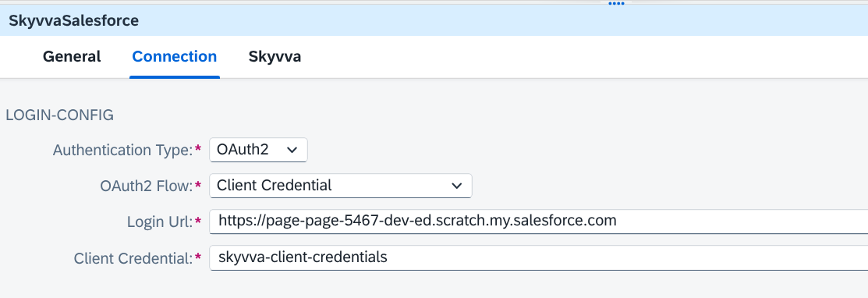
Task: Click into the Login Url field
Action: point(538,222)
